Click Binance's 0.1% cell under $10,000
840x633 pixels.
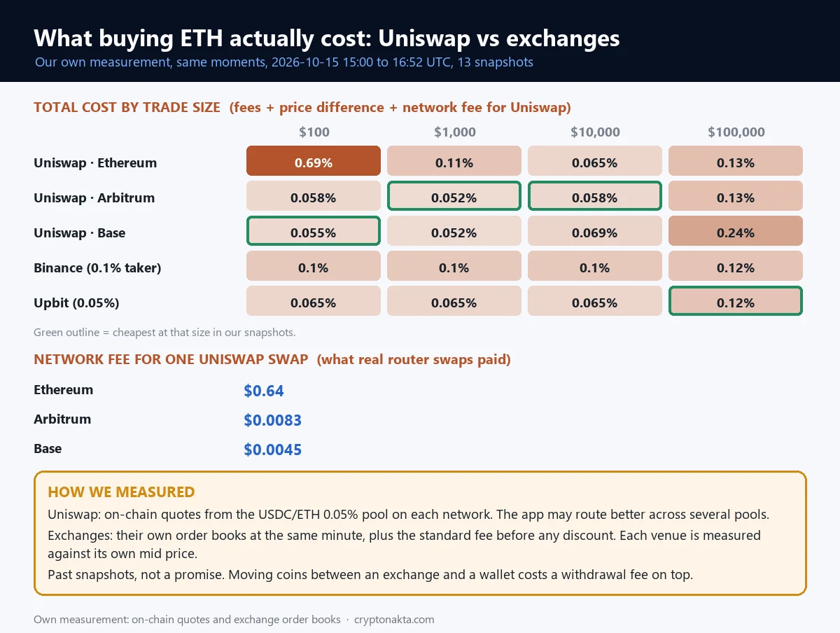pyautogui.click(x=595, y=265)
